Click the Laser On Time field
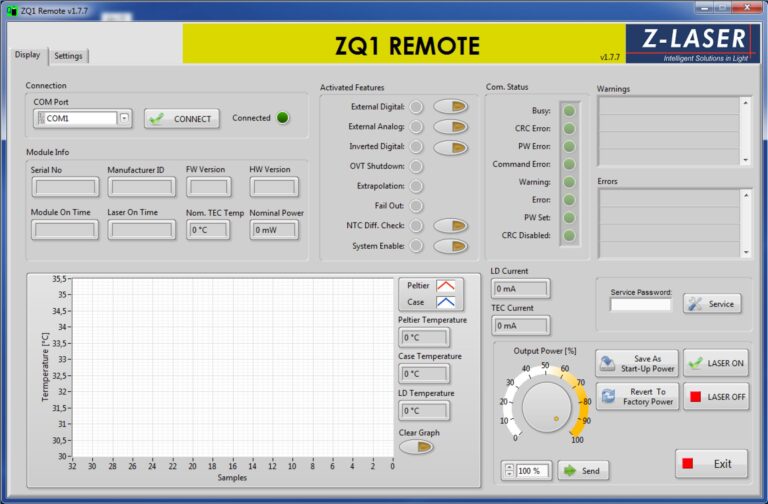 (x=142, y=230)
